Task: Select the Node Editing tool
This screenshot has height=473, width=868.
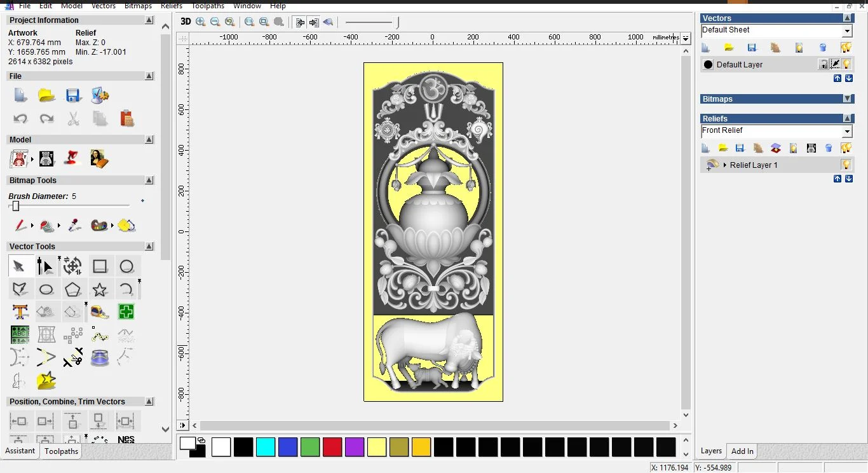Action: pyautogui.click(x=46, y=265)
